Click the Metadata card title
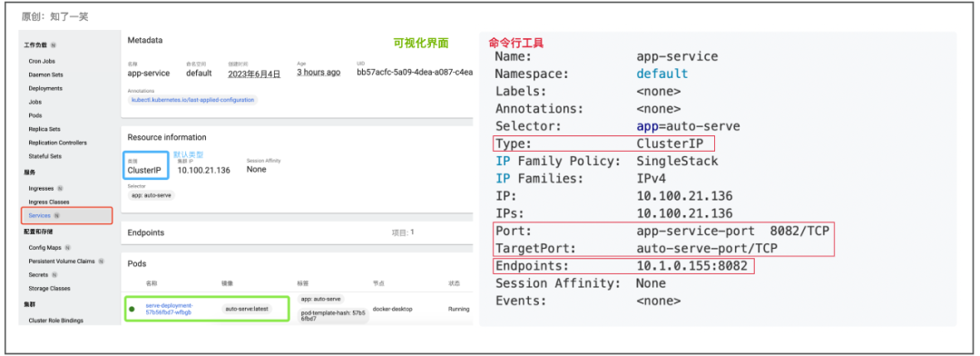Screen dimensions: 980x356 tap(145, 40)
